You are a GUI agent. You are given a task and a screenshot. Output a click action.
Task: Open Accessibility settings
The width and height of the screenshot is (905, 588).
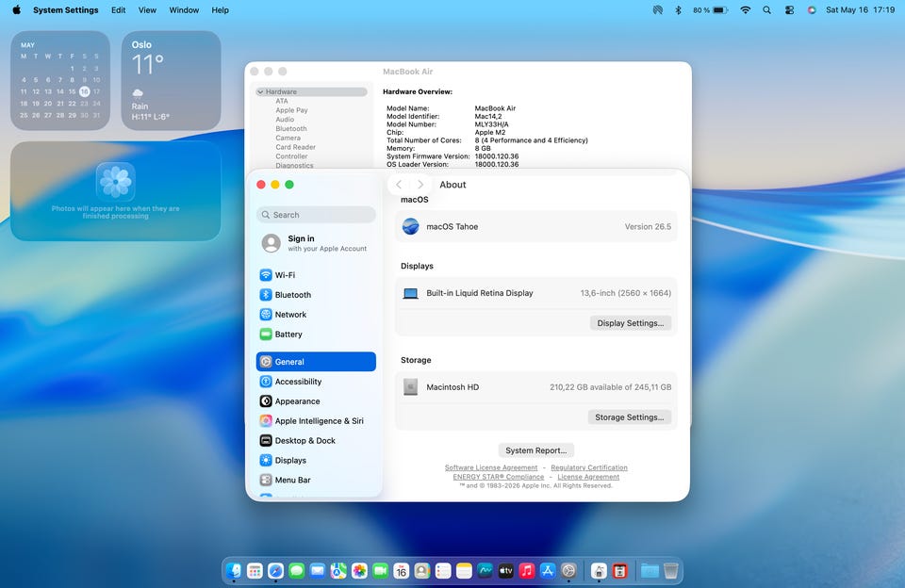(x=316, y=382)
